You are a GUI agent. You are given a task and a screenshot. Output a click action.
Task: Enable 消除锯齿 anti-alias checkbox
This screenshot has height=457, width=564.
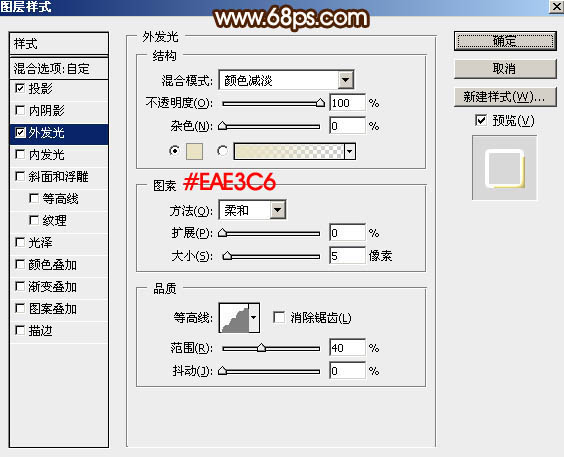[279, 317]
